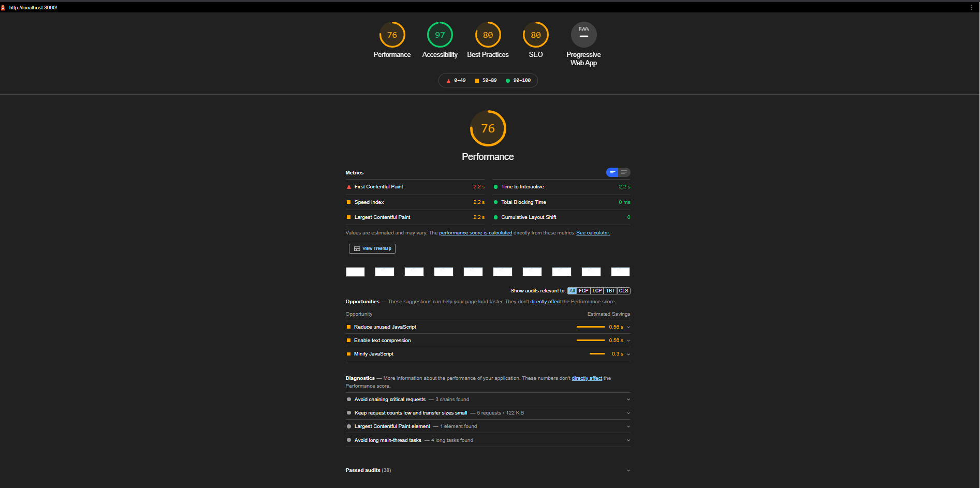Screen dimensions: 980x488
Task: Expand Enable text compression opportunity
Action: [488, 341]
